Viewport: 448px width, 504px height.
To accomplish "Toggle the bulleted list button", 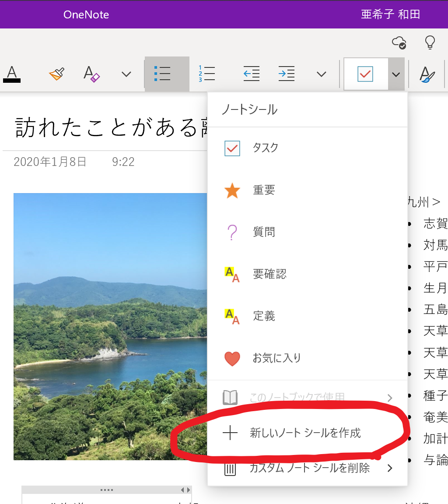I will click(163, 74).
